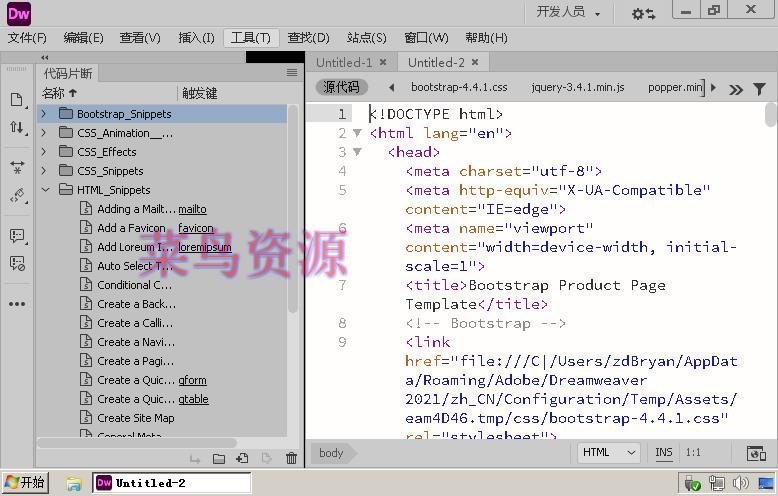Viewport: 778px width, 496px height.
Task: Expand the CSS_Snippets folder
Action: 44,171
